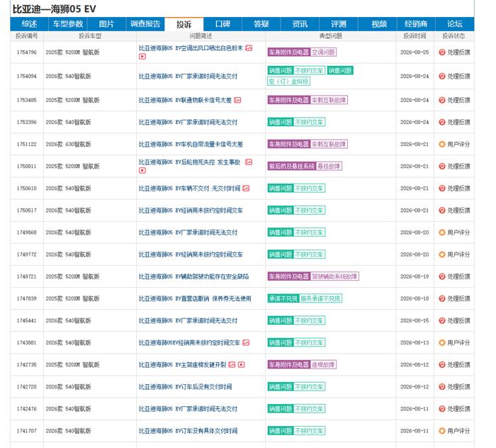
Task: Open image icon on complaint 1750610
Action: [246, 189]
